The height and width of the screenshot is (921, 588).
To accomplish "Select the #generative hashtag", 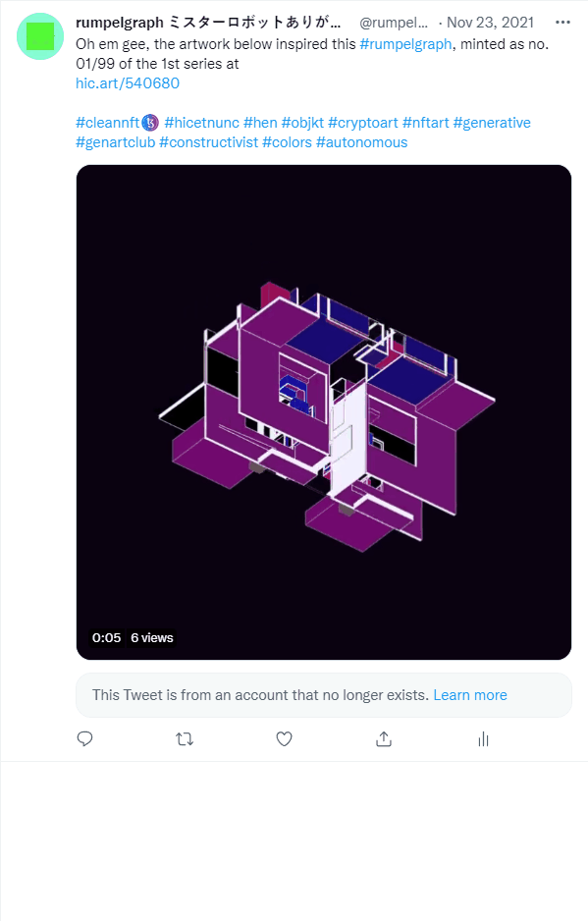I will point(492,123).
